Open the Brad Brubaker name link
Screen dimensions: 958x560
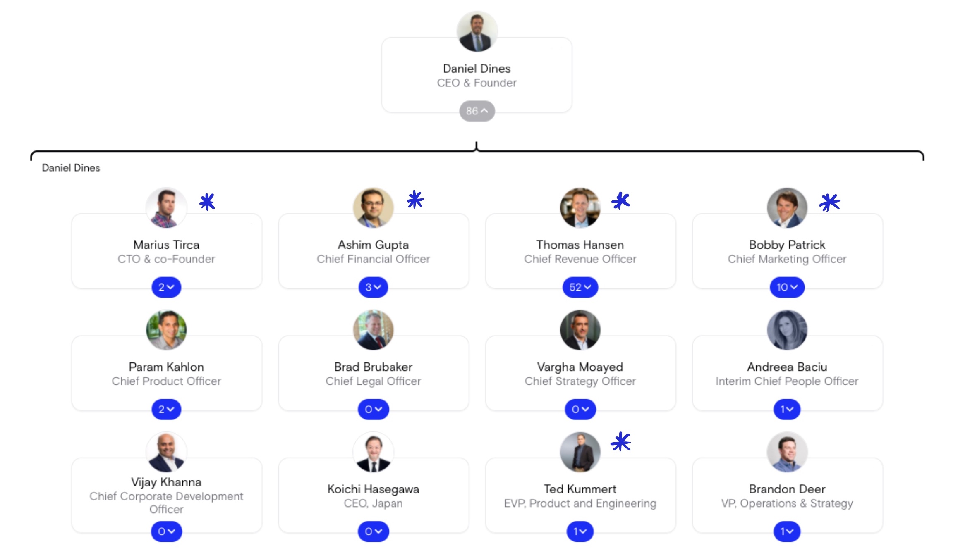coord(373,367)
